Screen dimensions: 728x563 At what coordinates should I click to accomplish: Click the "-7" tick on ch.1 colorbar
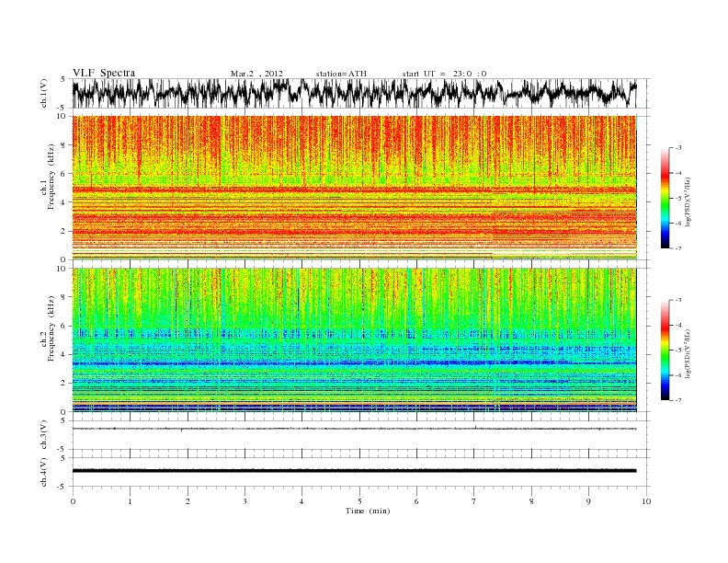pos(678,248)
